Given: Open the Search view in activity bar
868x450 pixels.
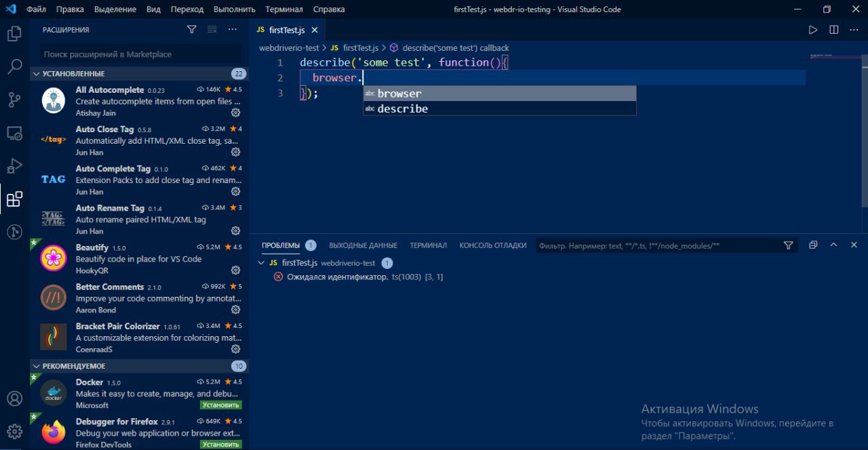Looking at the screenshot, I should 14,66.
